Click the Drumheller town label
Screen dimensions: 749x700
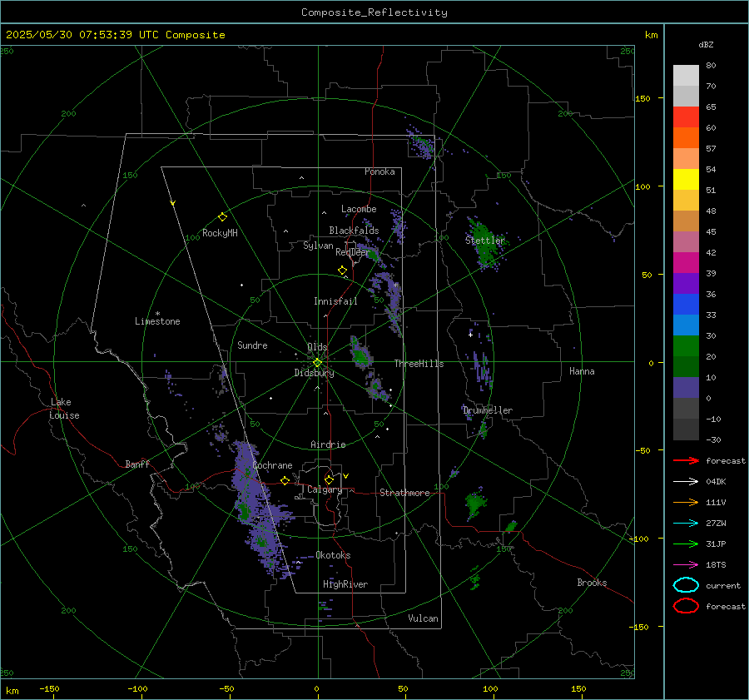[488, 410]
